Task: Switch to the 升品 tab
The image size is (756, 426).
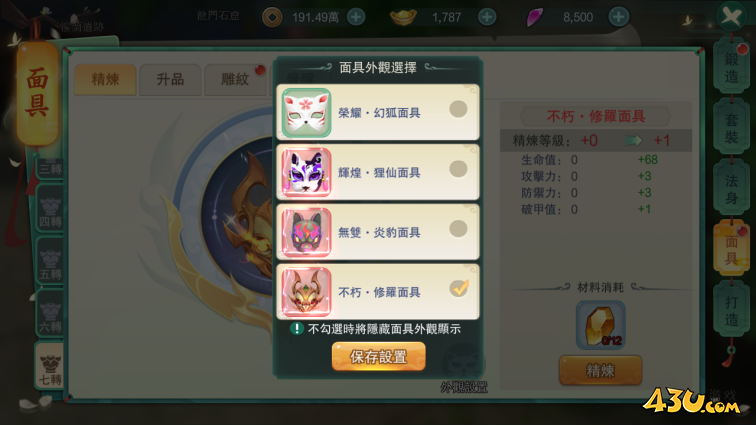Action: pyautogui.click(x=170, y=80)
